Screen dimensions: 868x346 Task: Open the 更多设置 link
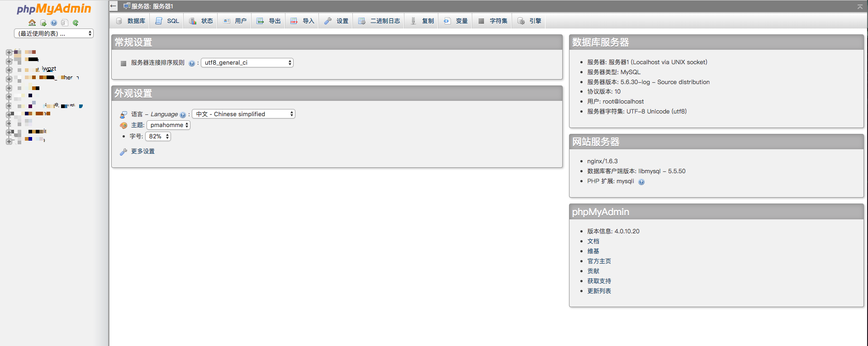click(x=143, y=152)
